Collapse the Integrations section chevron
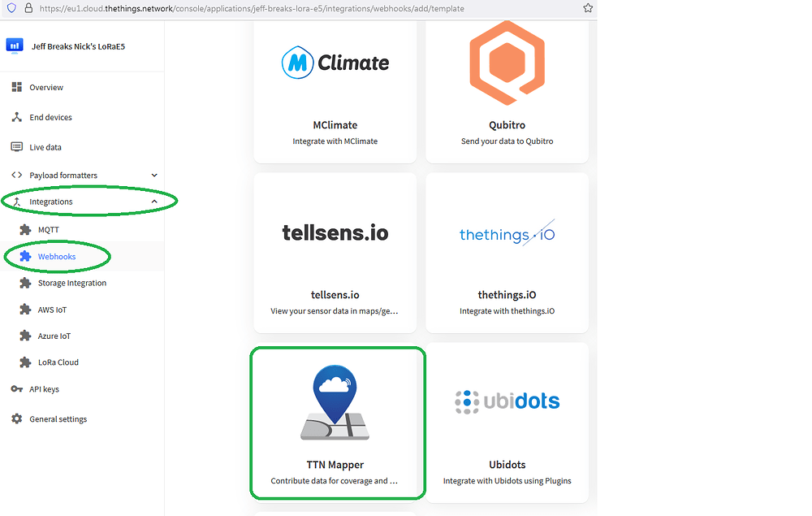 tap(154, 202)
